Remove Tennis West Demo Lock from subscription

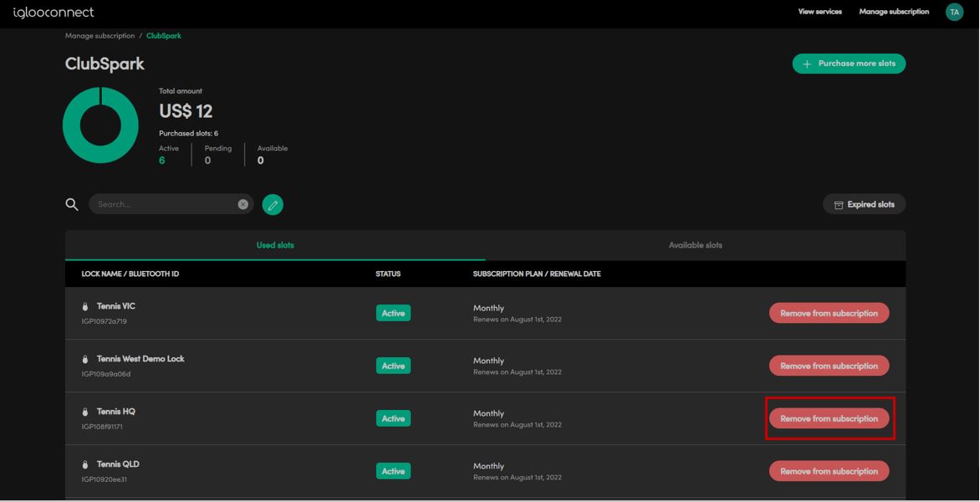pyautogui.click(x=829, y=366)
